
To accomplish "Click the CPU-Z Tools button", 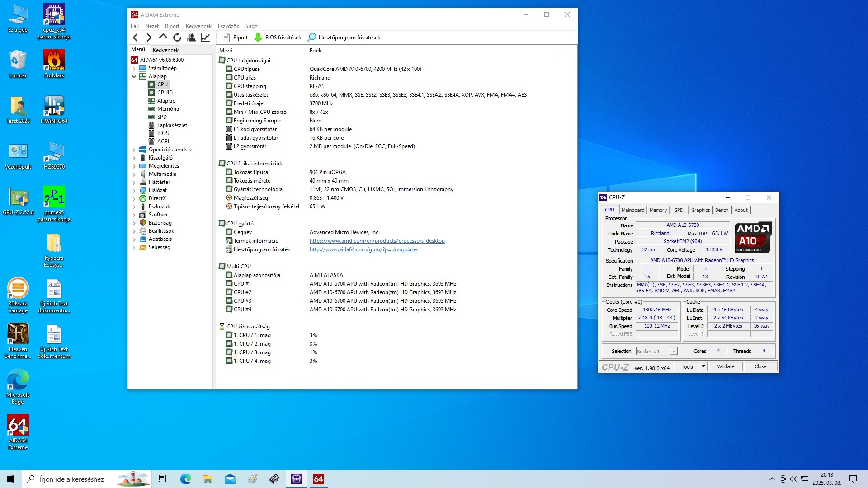I will (x=687, y=366).
